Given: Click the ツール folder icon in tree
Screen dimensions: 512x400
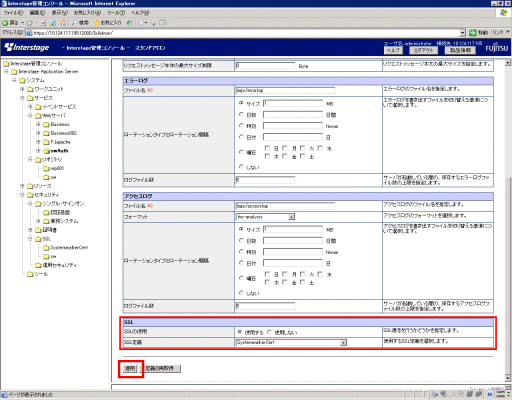Looking at the screenshot, I should [x=30, y=274].
